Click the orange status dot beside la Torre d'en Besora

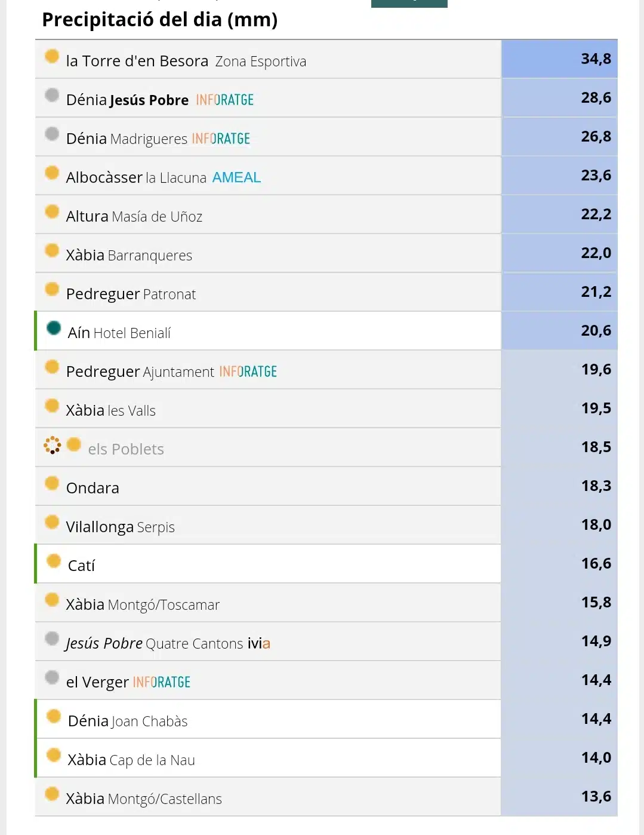[x=52, y=56]
